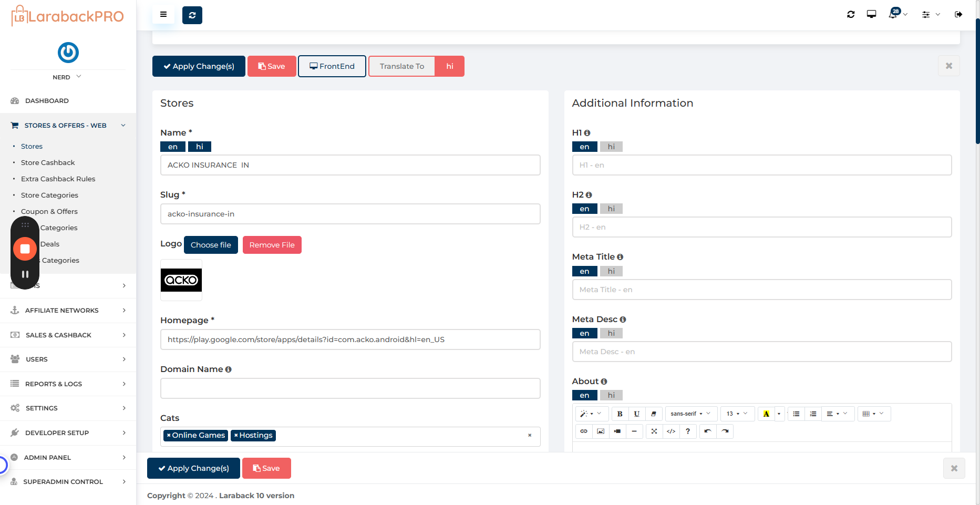Click the Slug input field
Image resolution: width=980 pixels, height=505 pixels.
pos(350,214)
